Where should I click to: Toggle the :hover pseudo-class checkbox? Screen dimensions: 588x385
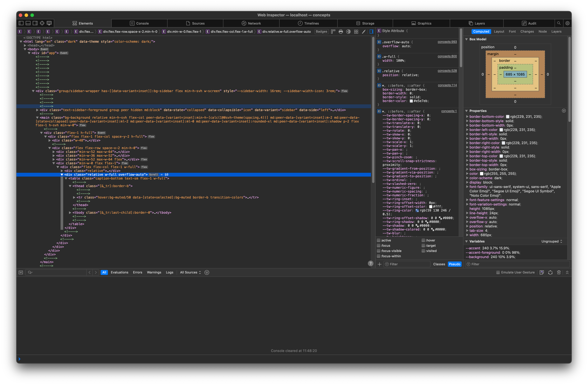423,240
